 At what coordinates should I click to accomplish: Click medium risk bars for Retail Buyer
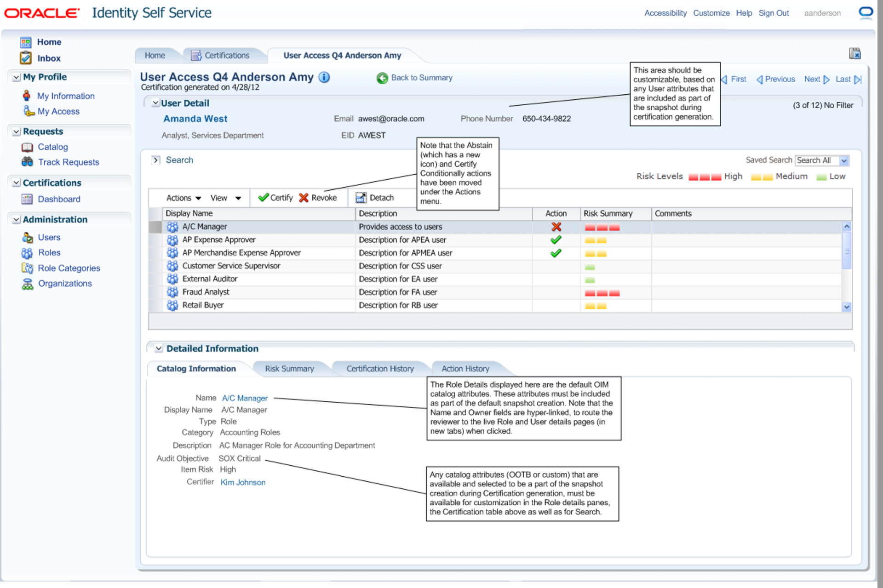tap(596, 306)
